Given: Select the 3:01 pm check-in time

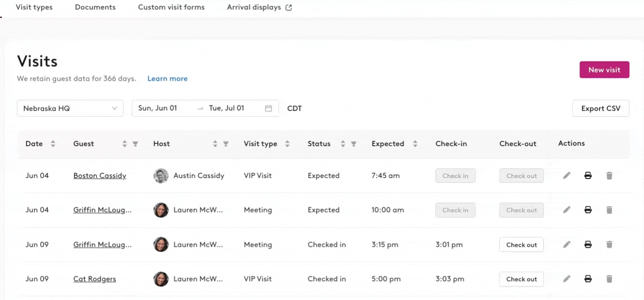Looking at the screenshot, I should (x=449, y=245).
